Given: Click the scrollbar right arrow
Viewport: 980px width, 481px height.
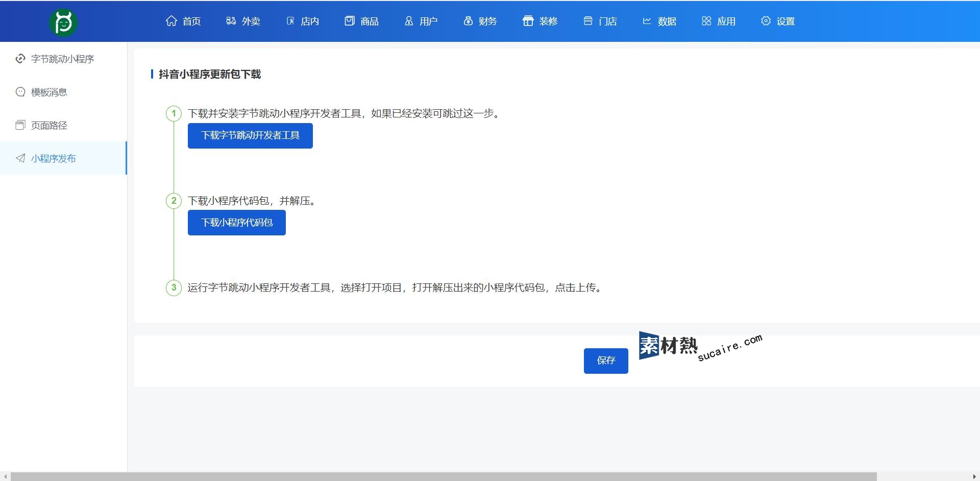Looking at the screenshot, I should [974, 477].
